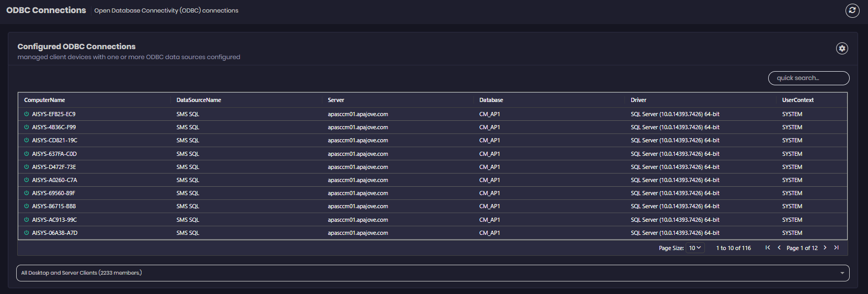Image resolution: width=868 pixels, height=294 pixels.
Task: Click the AISYS-86715-BB8 computer name
Action: click(54, 206)
